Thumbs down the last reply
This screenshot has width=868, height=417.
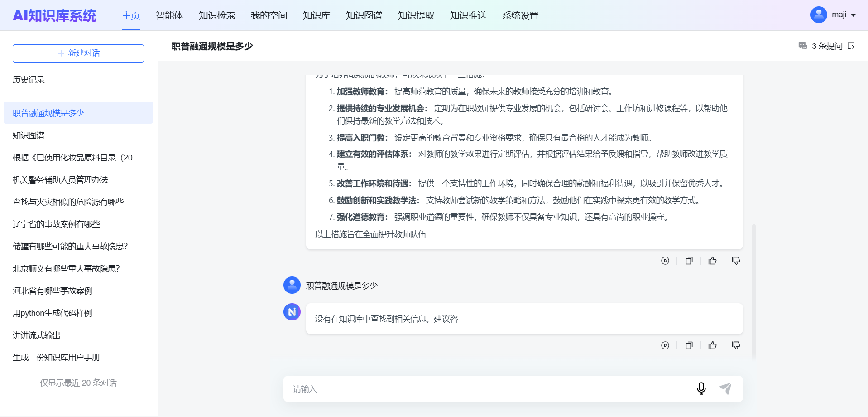[x=736, y=345]
